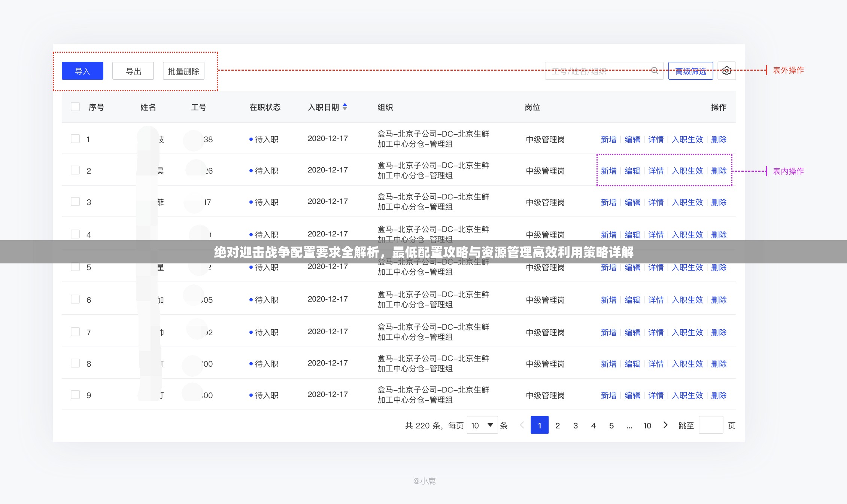
Task: Select page 1 in pagination
Action: 540,425
